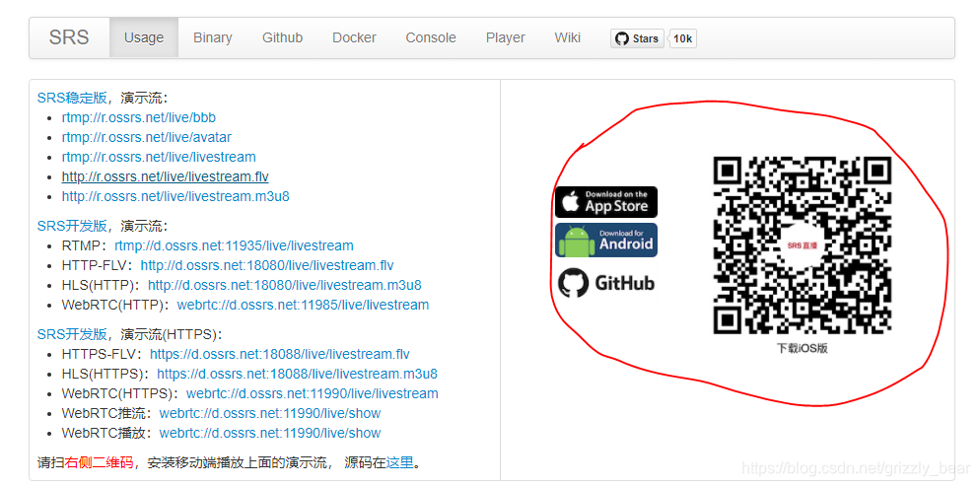The image size is (980, 486).
Task: Click the HTTP-FLV： label text
Action: 101,265
